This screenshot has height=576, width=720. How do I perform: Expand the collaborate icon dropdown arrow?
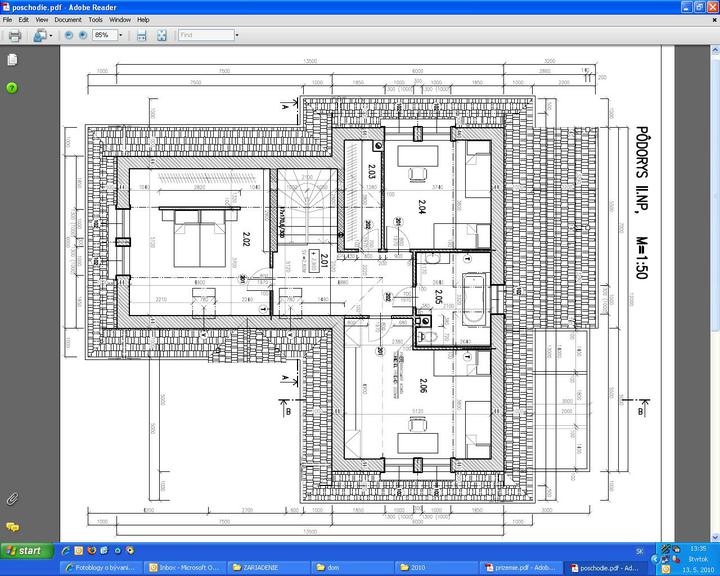50,35
